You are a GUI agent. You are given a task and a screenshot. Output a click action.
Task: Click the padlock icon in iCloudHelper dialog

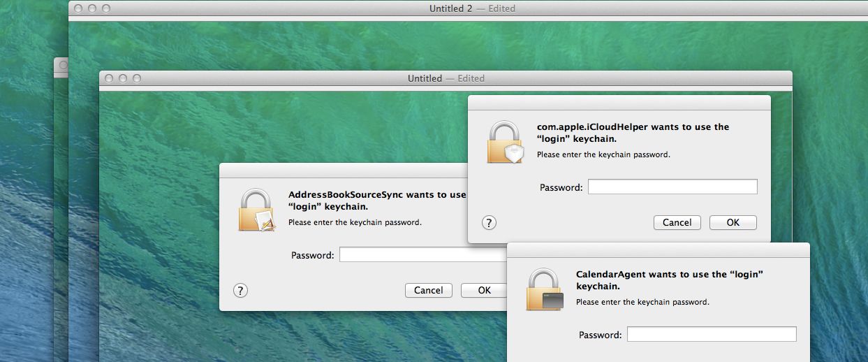[504, 143]
